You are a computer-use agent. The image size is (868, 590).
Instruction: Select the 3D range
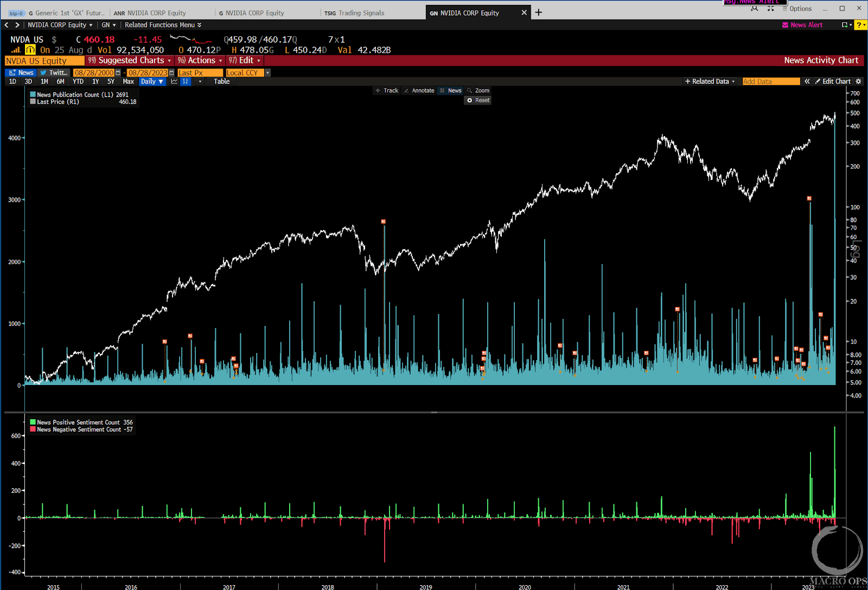(x=28, y=81)
